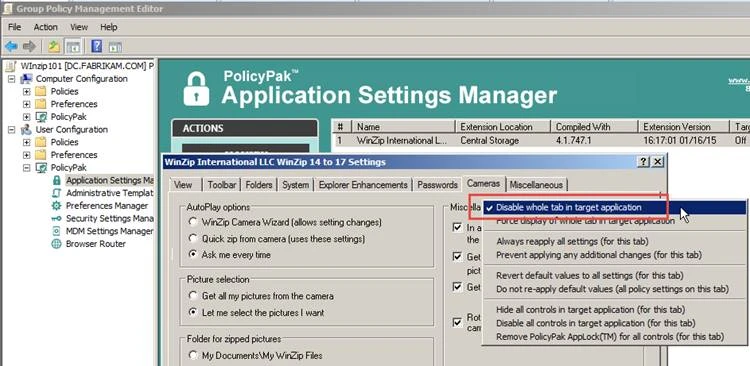
Task: Open the View menu in menu bar
Action: [79, 27]
